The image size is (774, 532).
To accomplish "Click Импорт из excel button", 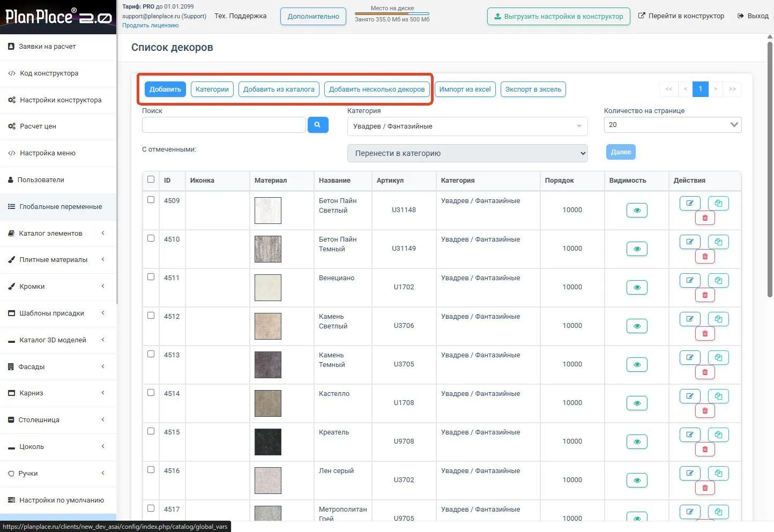I will [x=465, y=89].
